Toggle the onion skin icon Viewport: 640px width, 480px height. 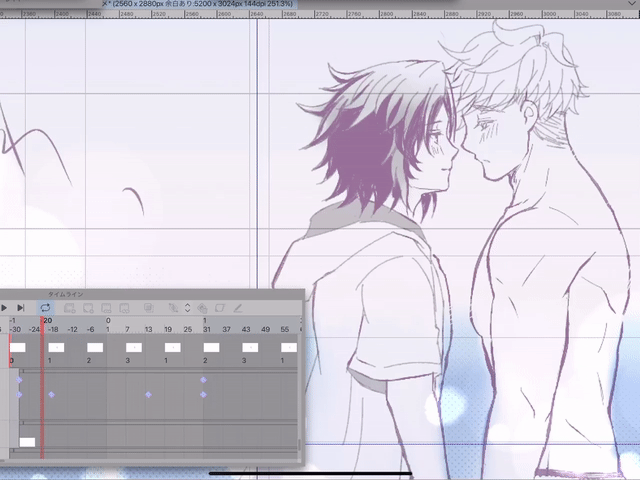149,308
